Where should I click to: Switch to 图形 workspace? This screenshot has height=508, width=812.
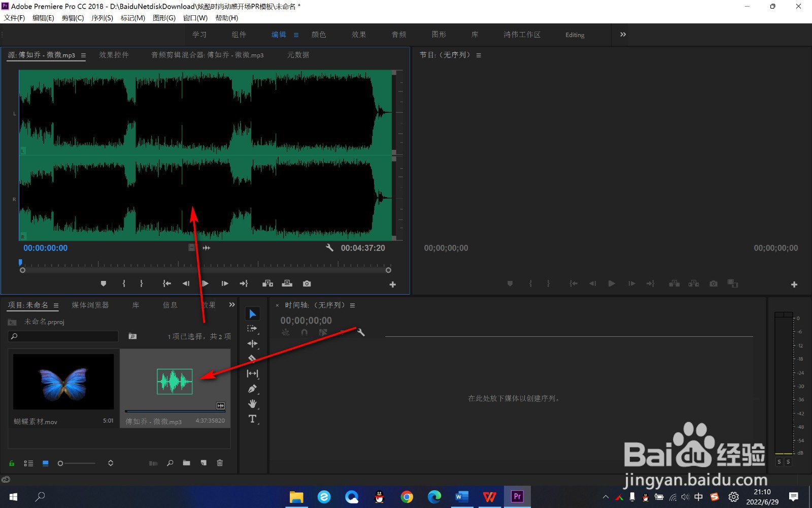(439, 35)
